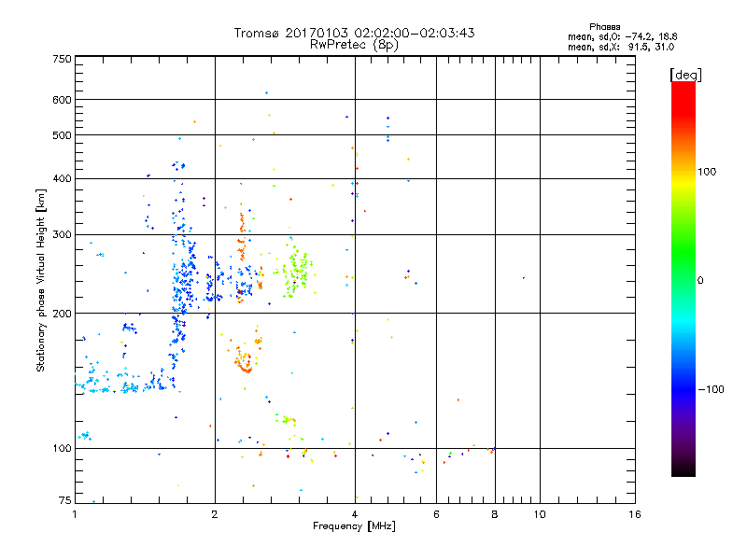Click the plot title 'Tromsø 20170103 02:02:00-02:03:43'
Image resolution: width=747 pixels, height=560 pixels.
[354, 33]
